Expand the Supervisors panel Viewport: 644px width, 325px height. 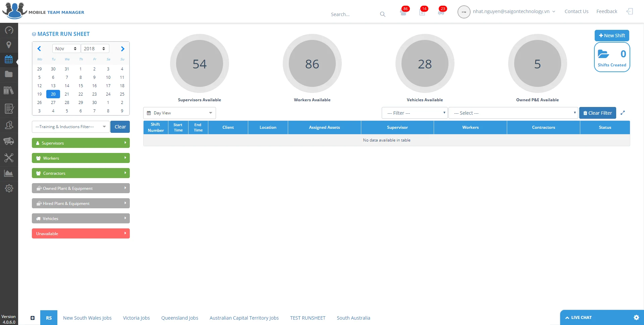[x=80, y=143]
